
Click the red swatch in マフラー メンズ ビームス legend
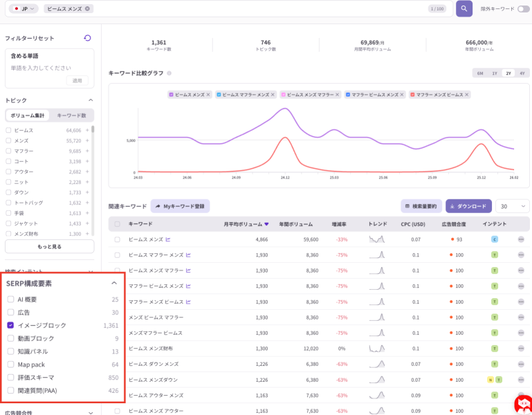point(412,95)
